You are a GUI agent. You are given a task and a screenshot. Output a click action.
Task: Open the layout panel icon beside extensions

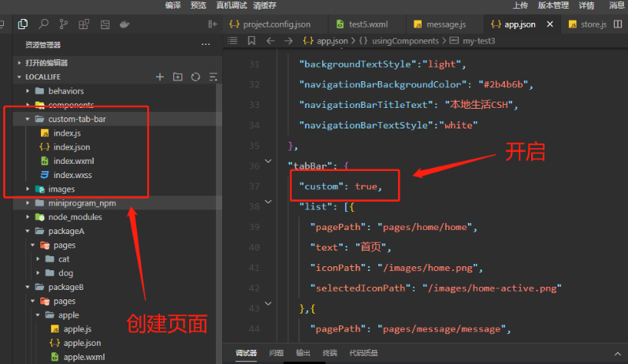pos(105,24)
